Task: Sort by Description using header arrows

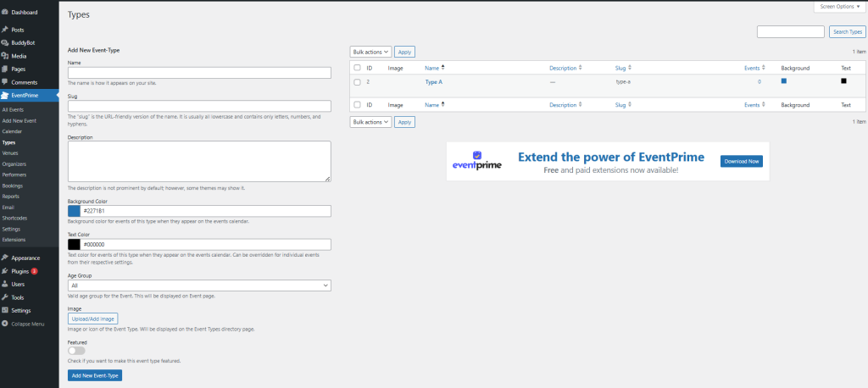Action: [x=580, y=68]
